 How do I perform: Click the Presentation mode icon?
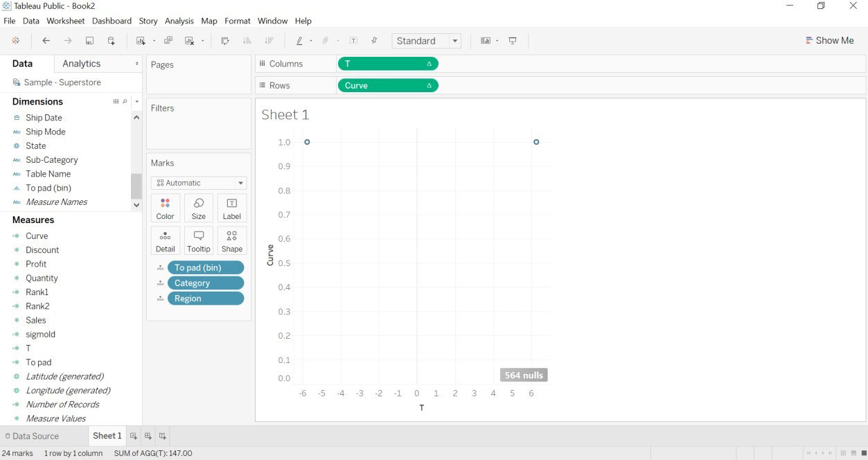(513, 41)
